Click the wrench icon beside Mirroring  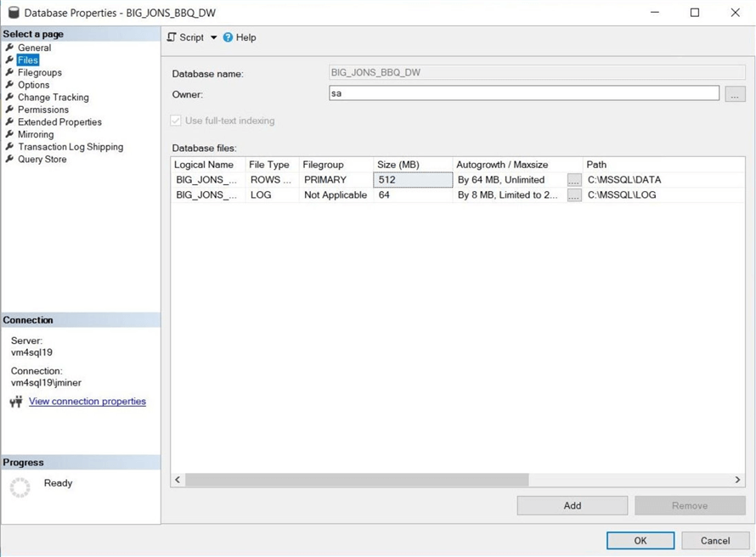coord(10,133)
